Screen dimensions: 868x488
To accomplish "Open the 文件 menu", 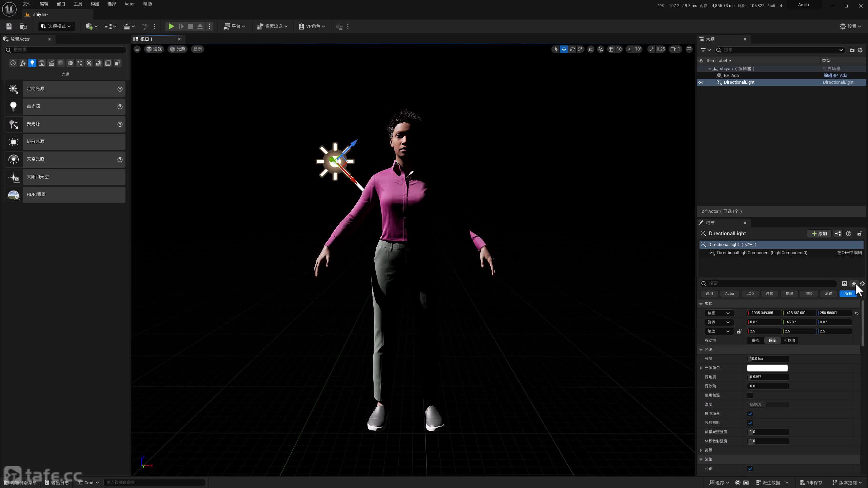I will [27, 4].
